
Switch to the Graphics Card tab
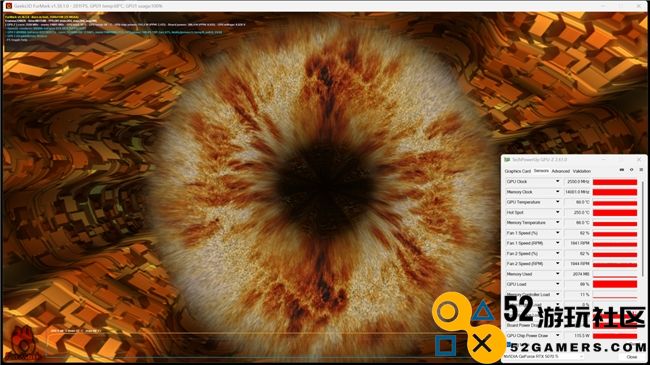517,171
